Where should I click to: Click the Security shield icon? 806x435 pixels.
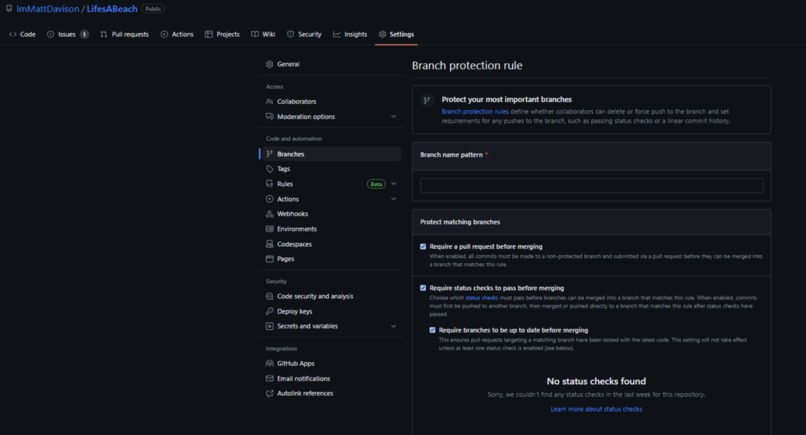[x=290, y=34]
